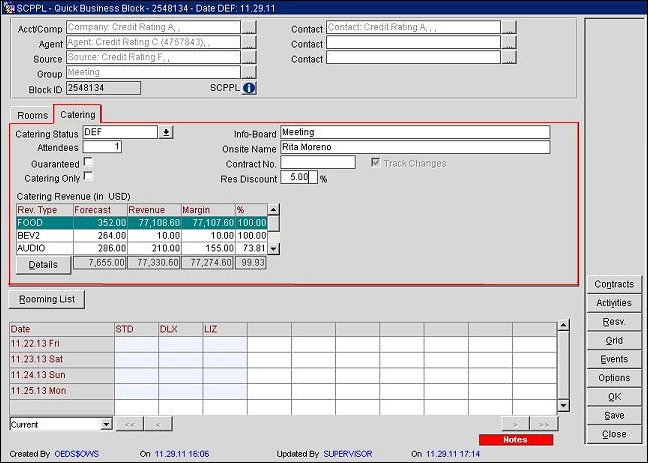Expand the Catering Status dropdown
648x463 pixels.
point(166,132)
